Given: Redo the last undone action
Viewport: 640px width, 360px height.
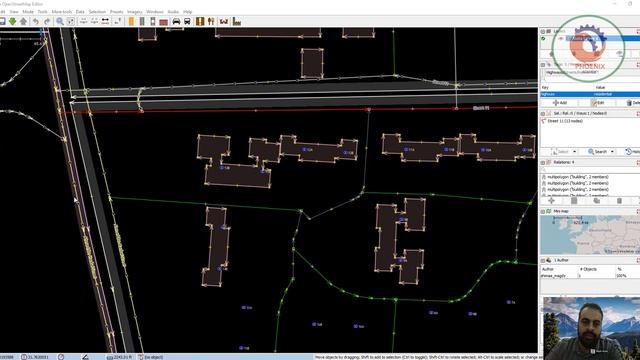Looking at the screenshot, I should (47, 21).
